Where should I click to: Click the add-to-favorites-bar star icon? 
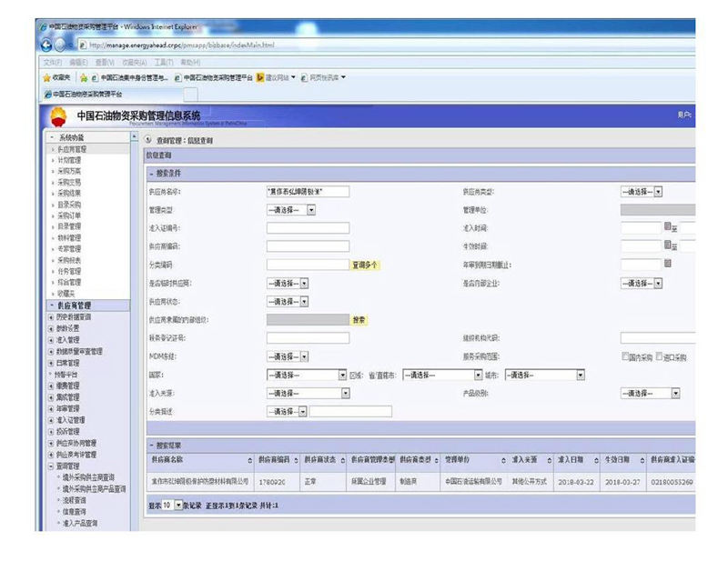point(84,78)
